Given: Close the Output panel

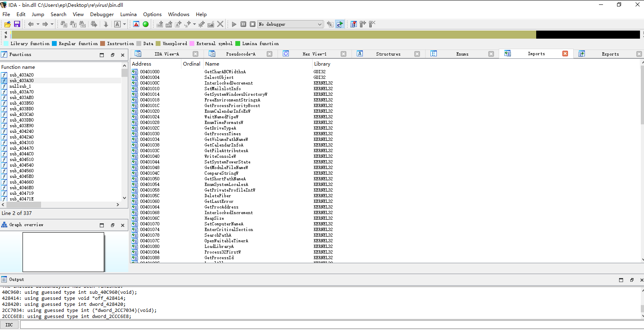Looking at the screenshot, I should [642, 280].
